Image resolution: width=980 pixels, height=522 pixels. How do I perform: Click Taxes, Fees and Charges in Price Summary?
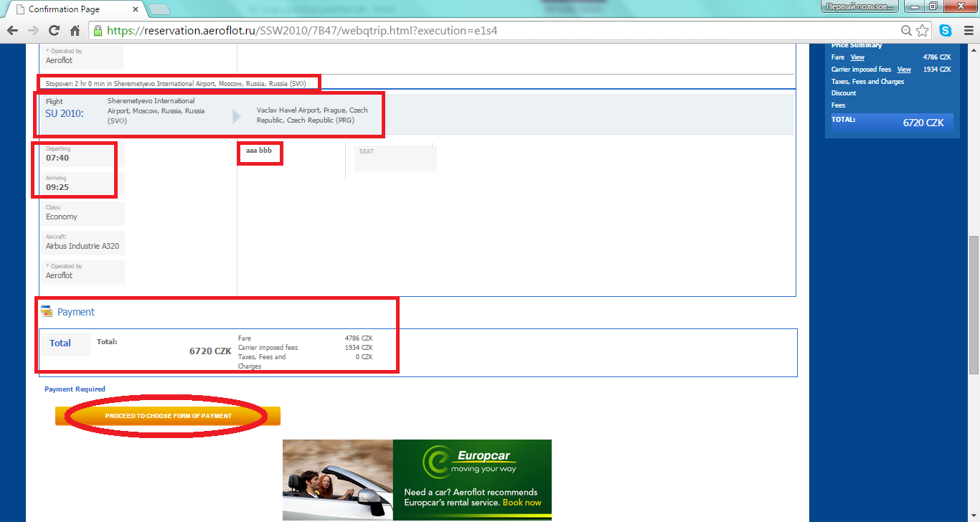867,82
